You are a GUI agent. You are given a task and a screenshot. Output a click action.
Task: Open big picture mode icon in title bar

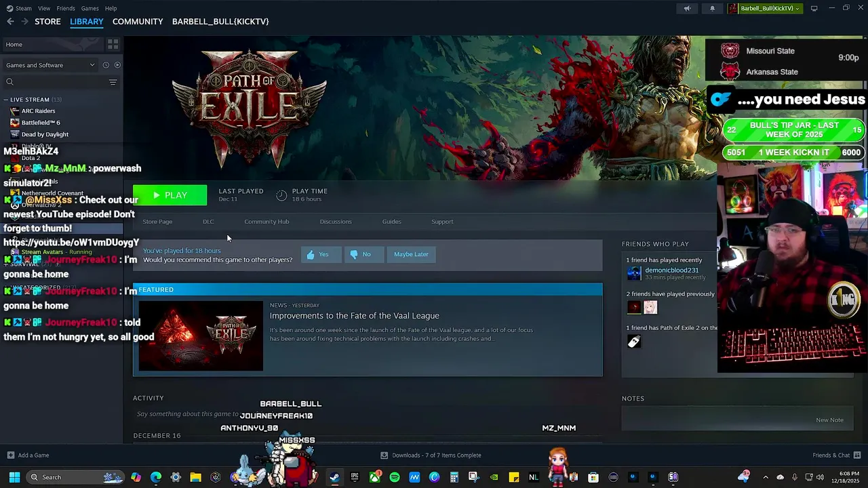click(814, 8)
